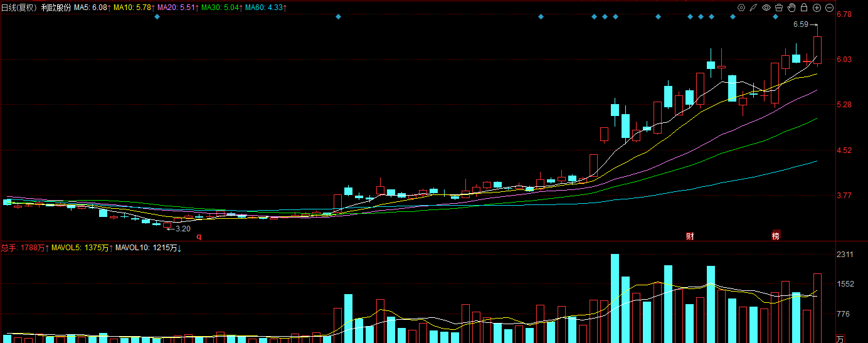868x343 pixels.
Task: Open the 榜 leaderboard marker
Action: pyautogui.click(x=776, y=236)
